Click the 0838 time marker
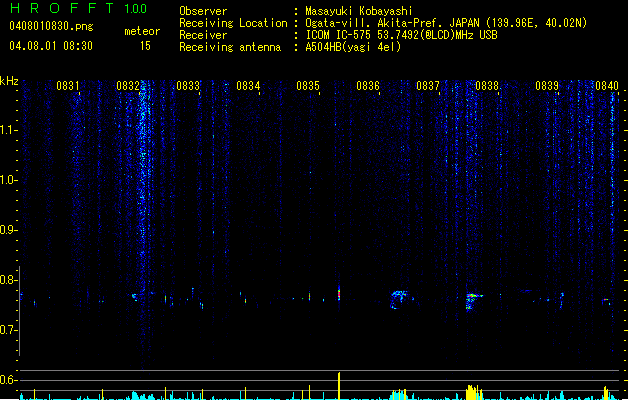 487,85
